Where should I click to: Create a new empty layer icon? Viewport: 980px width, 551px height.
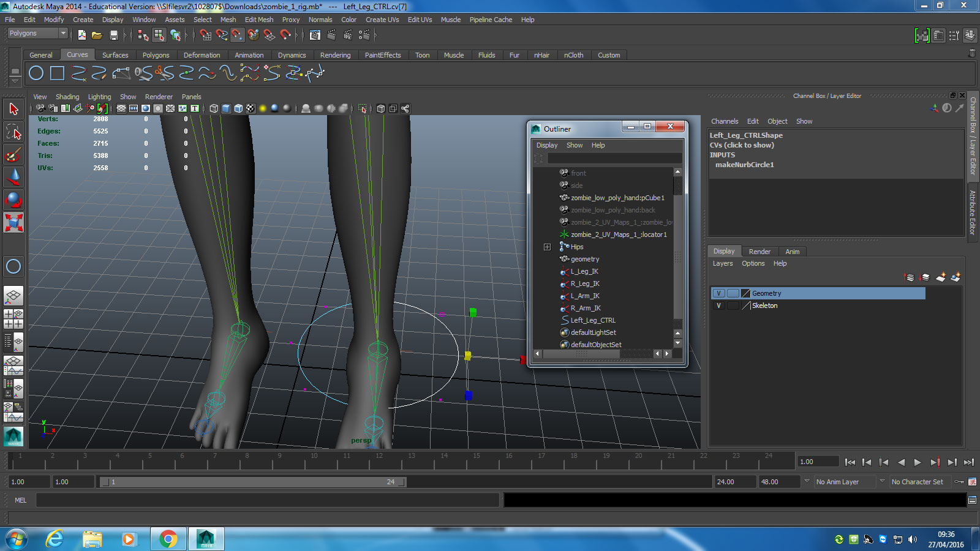941,277
